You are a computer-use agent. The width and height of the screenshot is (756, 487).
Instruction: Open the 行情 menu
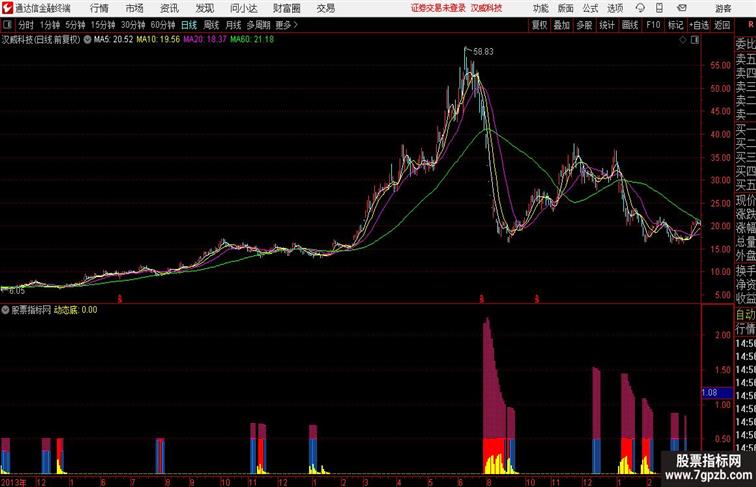99,8
